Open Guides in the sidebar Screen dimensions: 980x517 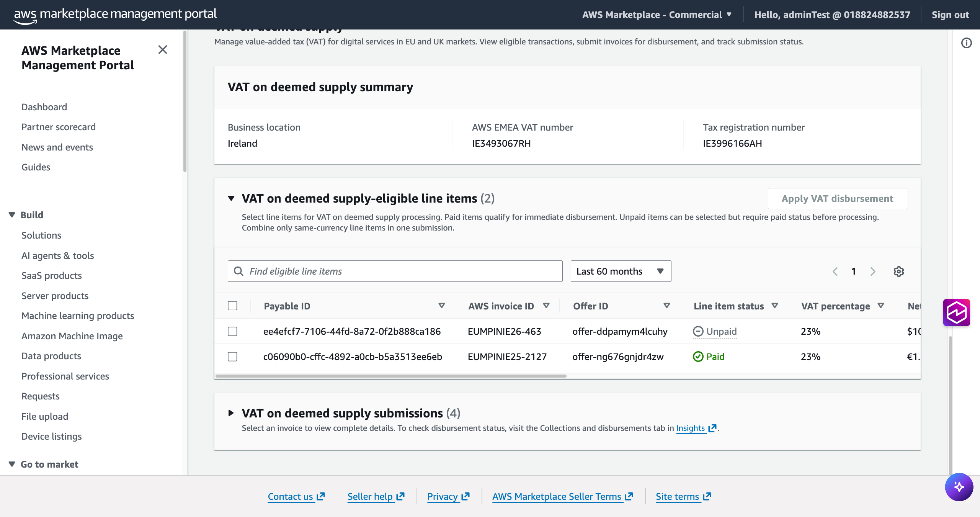pyautogui.click(x=36, y=167)
